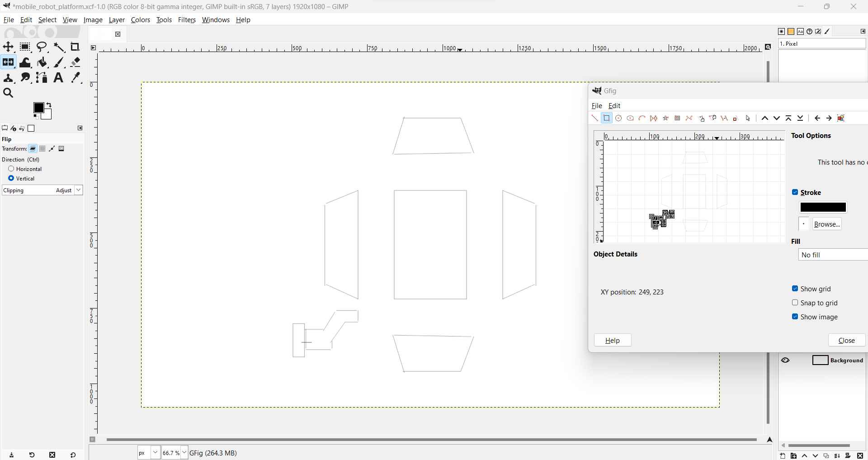The height and width of the screenshot is (460, 868).
Task: Open the brushes dock configuration menu
Action: (x=863, y=31)
